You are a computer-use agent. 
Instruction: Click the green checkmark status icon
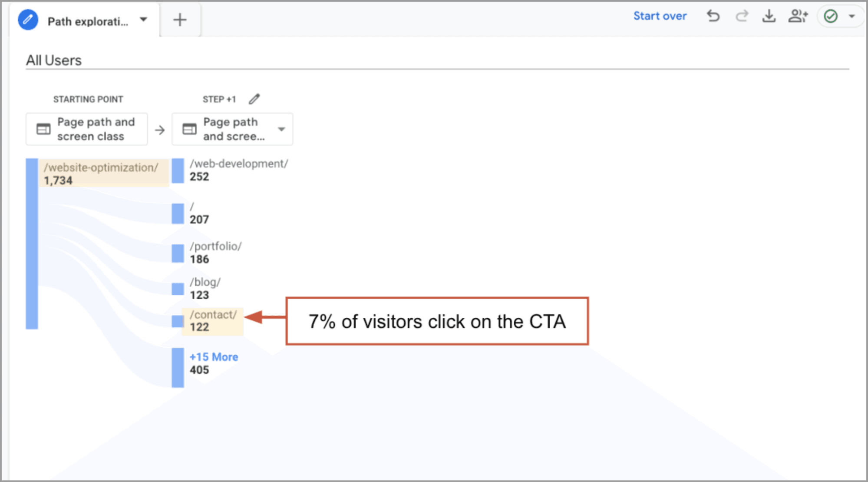click(x=831, y=17)
